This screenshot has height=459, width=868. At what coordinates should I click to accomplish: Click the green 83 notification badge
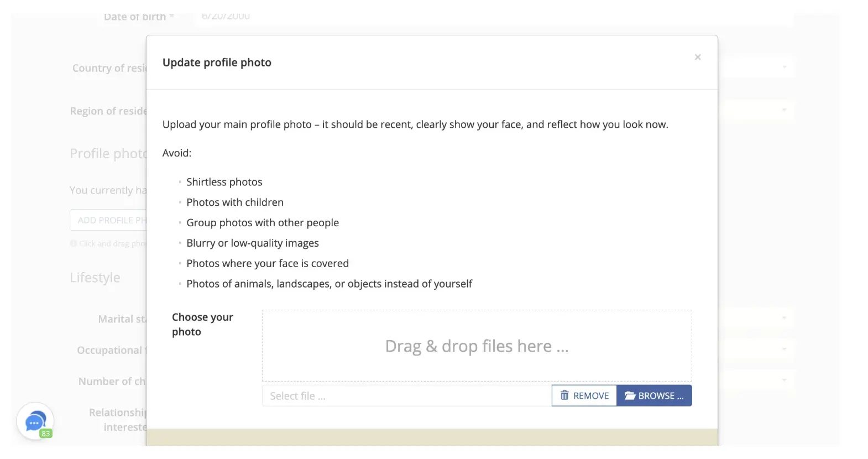[x=46, y=434]
